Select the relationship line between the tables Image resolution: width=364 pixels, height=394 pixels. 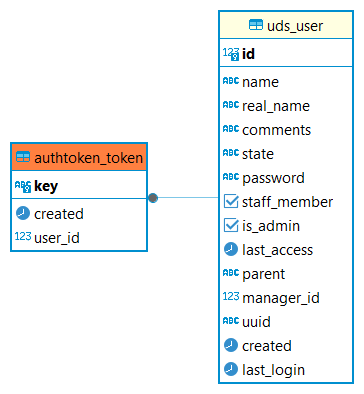pyautogui.click(x=188, y=198)
